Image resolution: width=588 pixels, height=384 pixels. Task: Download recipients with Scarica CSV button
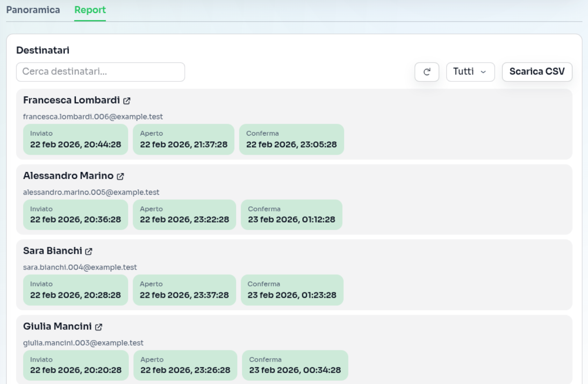click(x=537, y=72)
